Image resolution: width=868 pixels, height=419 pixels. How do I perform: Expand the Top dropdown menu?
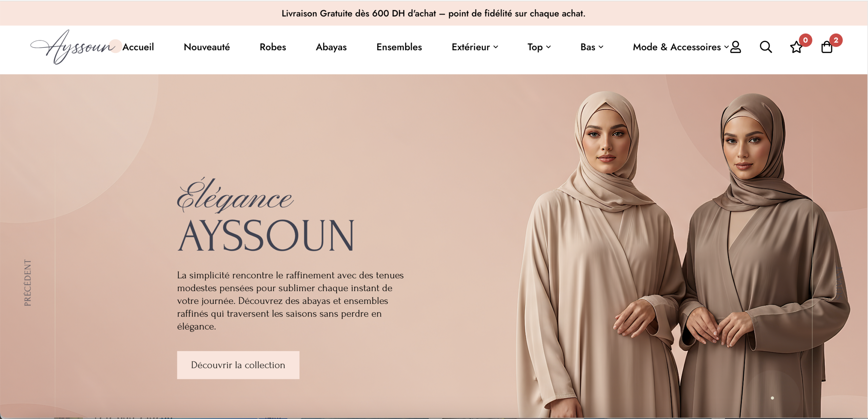pos(539,47)
